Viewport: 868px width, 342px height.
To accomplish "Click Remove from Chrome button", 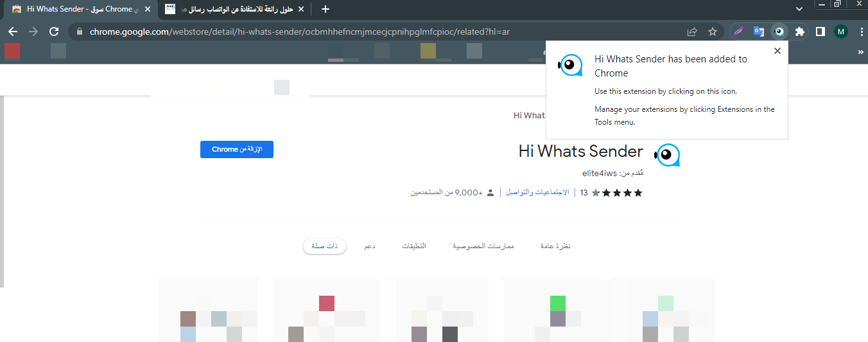I will [237, 149].
